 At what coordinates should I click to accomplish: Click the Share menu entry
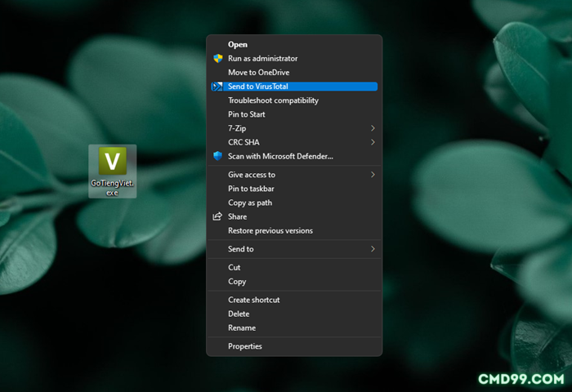click(294, 216)
